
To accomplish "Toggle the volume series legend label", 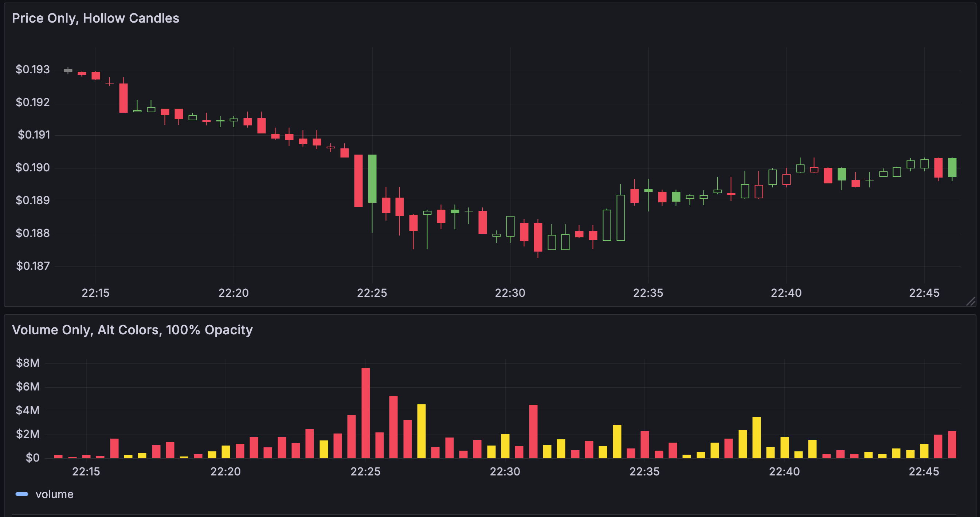I will click(x=54, y=494).
